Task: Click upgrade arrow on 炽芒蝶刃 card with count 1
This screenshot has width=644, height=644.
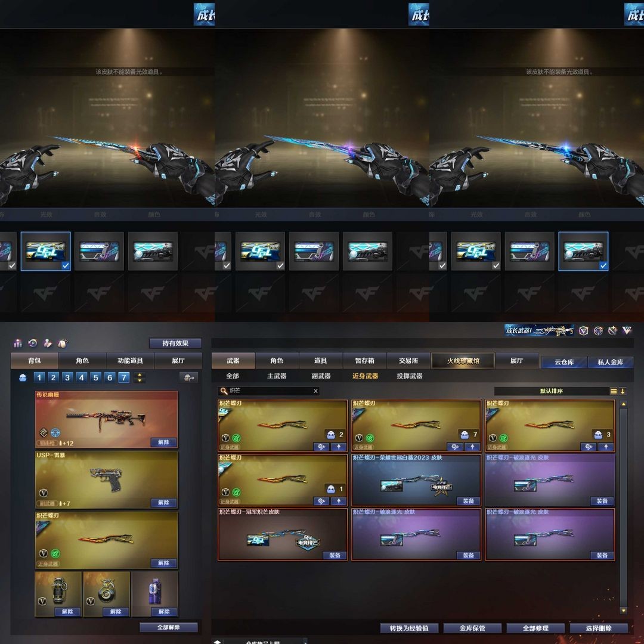Action: [339, 501]
